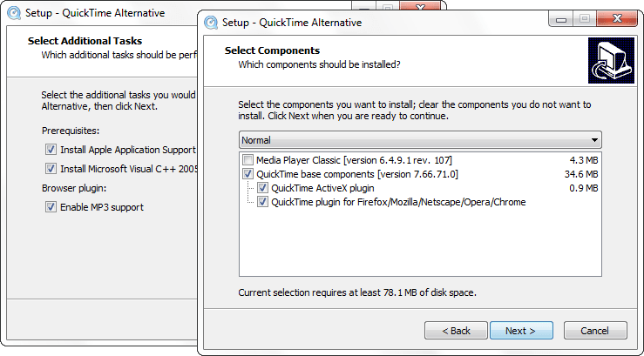Uncheck QuickTime plugin for Firefox/Mozilla/Netscape/Opera/Chrome

tap(262, 202)
